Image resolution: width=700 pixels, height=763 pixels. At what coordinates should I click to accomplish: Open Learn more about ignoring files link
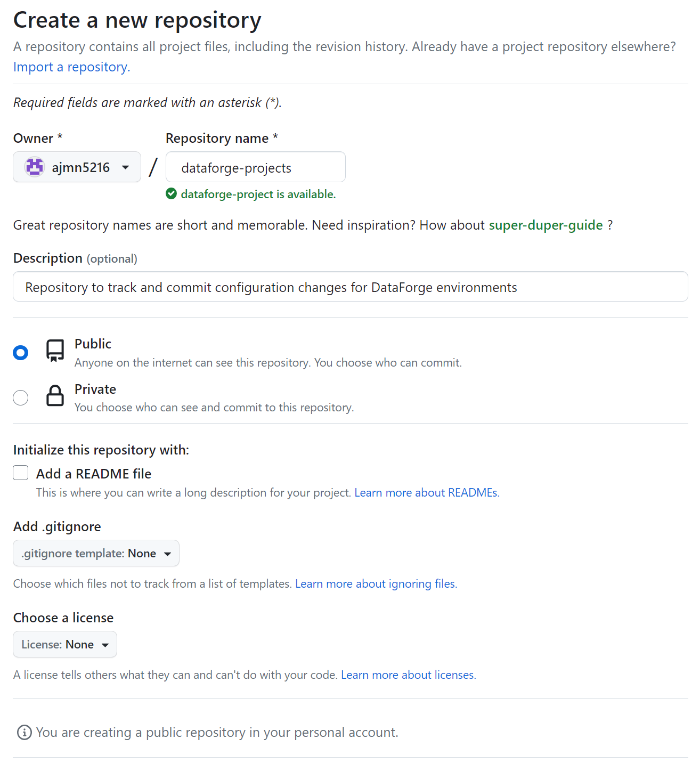[376, 583]
